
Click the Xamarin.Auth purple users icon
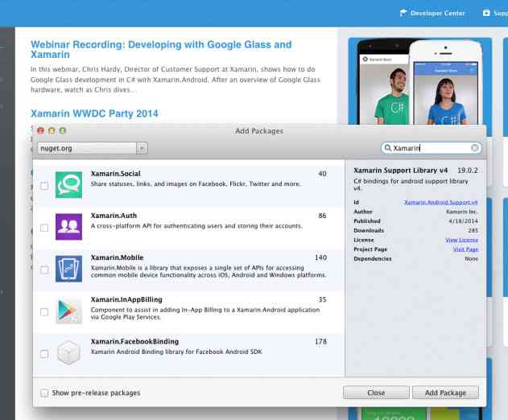(x=68, y=227)
